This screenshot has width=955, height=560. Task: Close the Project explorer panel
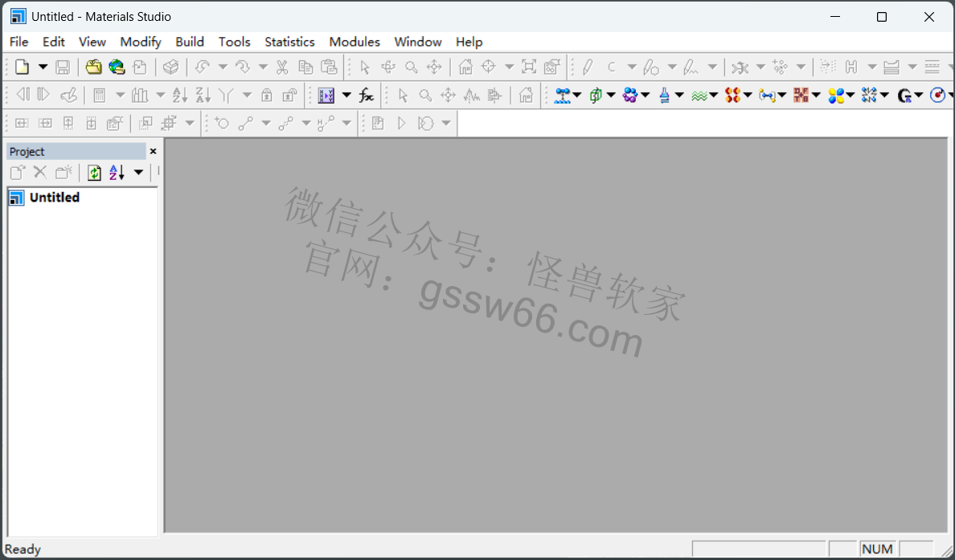click(153, 152)
